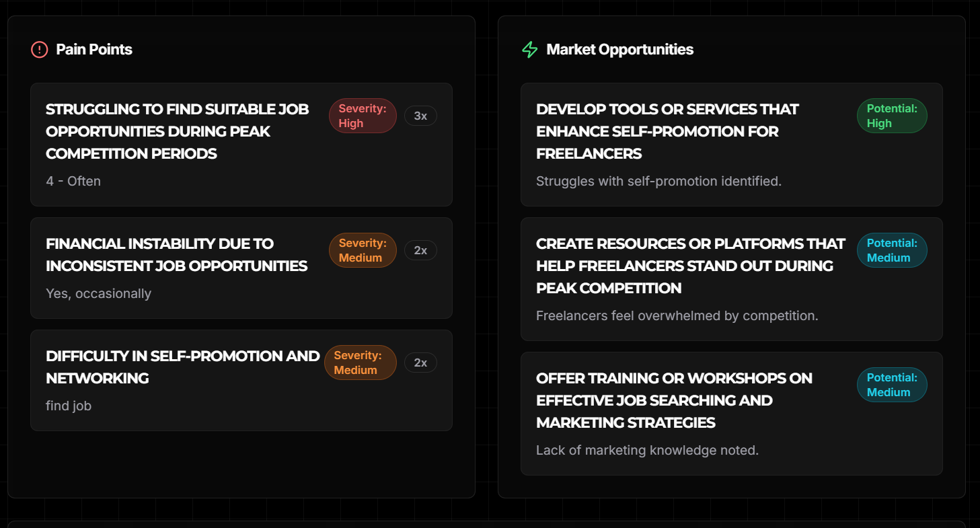
Task: Click the Severity: Medium badge on self-promotion difficulty
Action: (x=361, y=362)
